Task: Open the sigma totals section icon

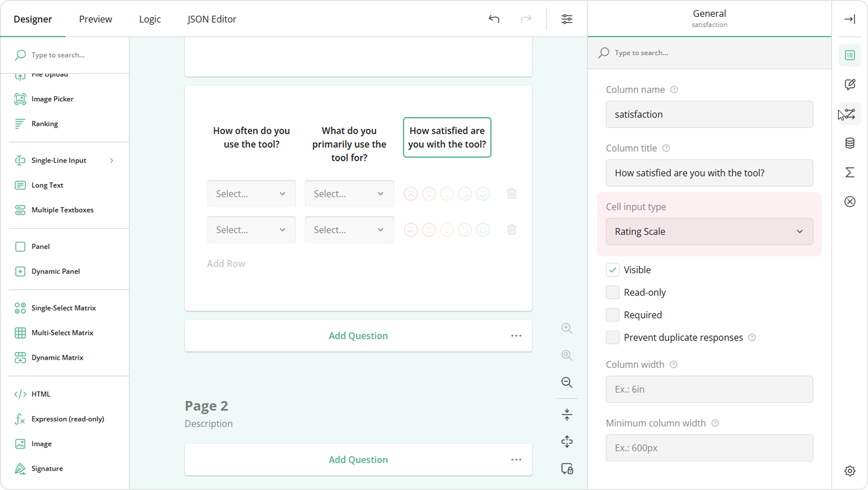Action: pyautogui.click(x=849, y=173)
